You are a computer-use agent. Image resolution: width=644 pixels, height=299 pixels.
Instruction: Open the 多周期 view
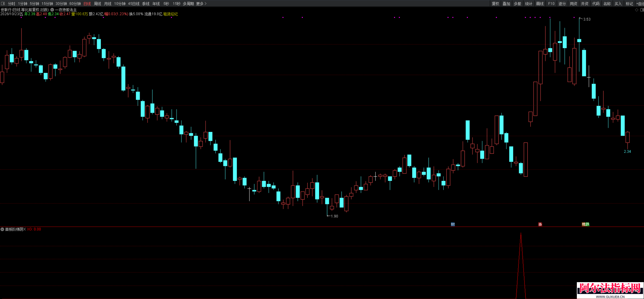(188, 4)
